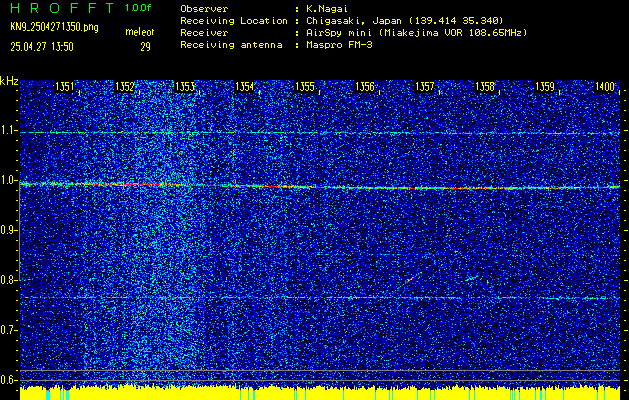Select the Maspro FM-3 antenna value
The height and width of the screenshot is (400, 629).
click(x=339, y=45)
